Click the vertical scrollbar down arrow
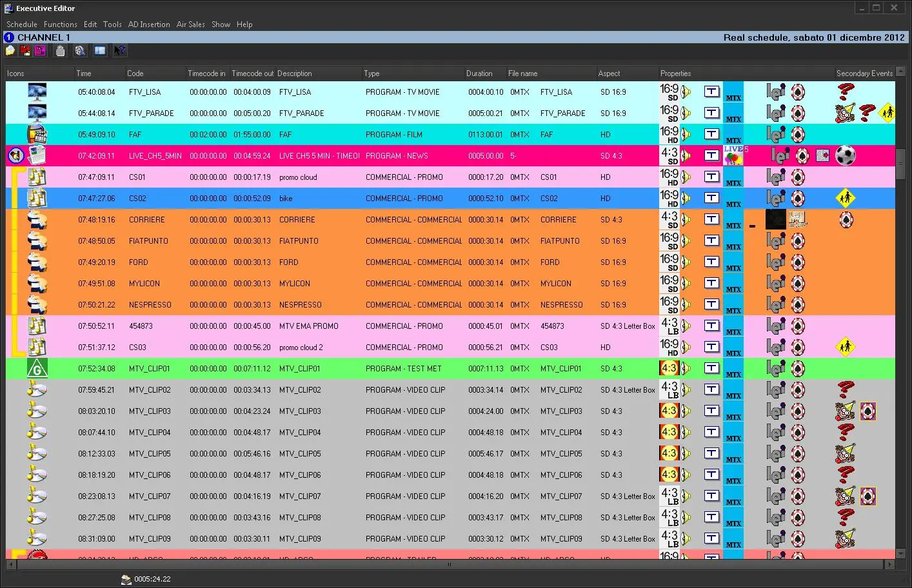 tap(902, 553)
